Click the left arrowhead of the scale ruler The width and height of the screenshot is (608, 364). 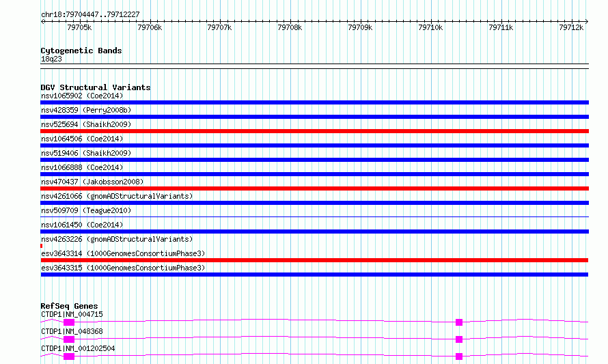coord(42,21)
